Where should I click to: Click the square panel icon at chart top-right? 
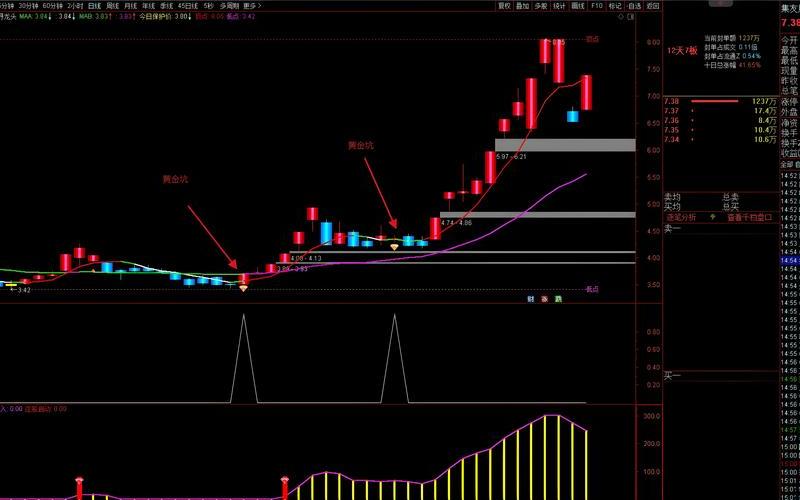point(631,16)
